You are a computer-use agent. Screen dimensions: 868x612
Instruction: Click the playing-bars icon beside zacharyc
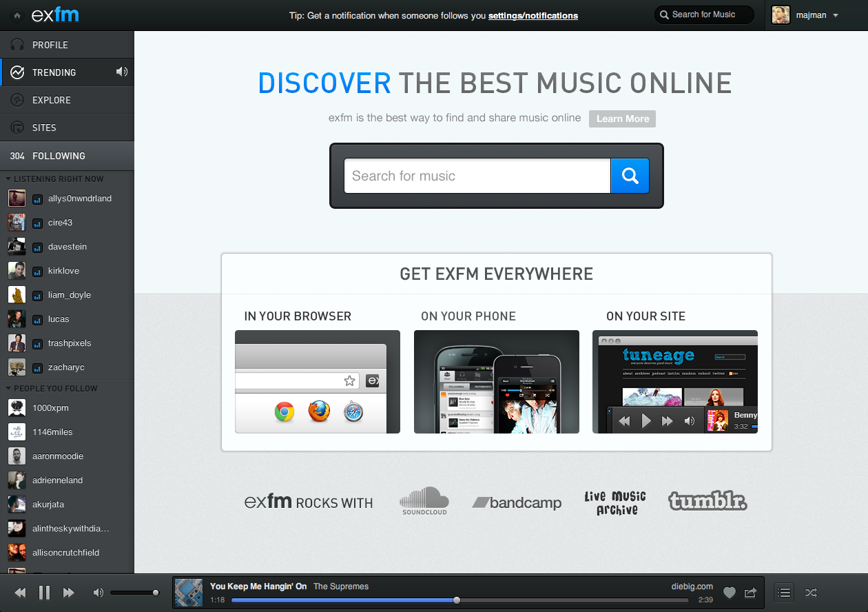click(37, 368)
